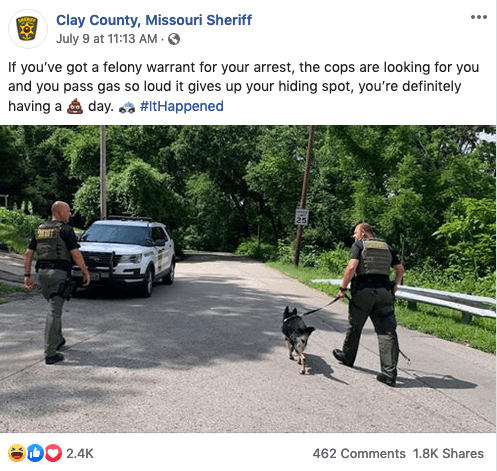Image resolution: width=497 pixels, height=471 pixels.
Task: Click the speed limit 25 sign in photo
Action: pyautogui.click(x=301, y=217)
